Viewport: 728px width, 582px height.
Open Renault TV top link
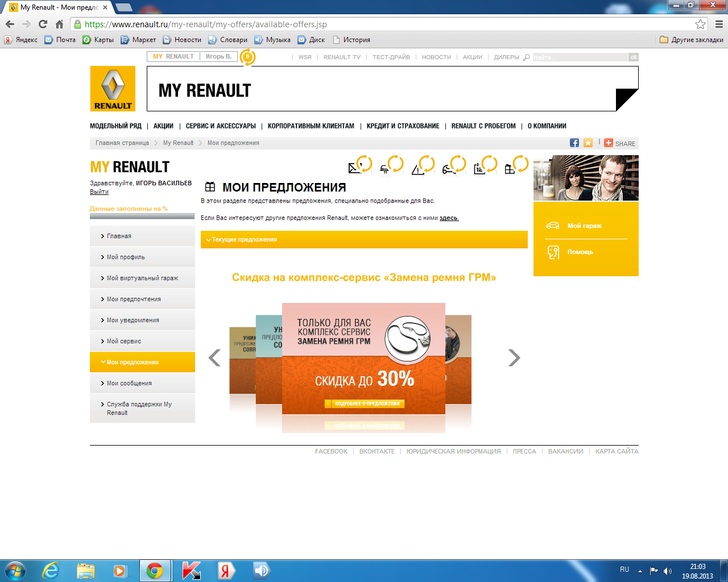tap(342, 57)
